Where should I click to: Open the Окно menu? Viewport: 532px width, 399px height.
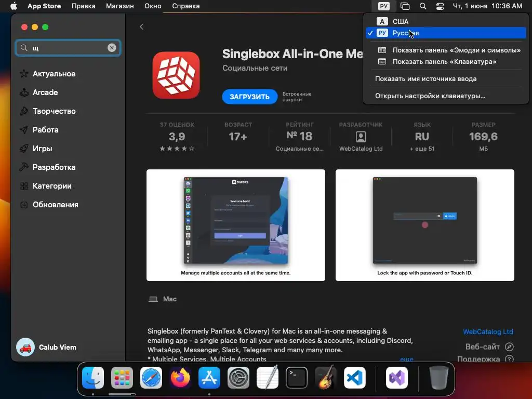pyautogui.click(x=153, y=6)
